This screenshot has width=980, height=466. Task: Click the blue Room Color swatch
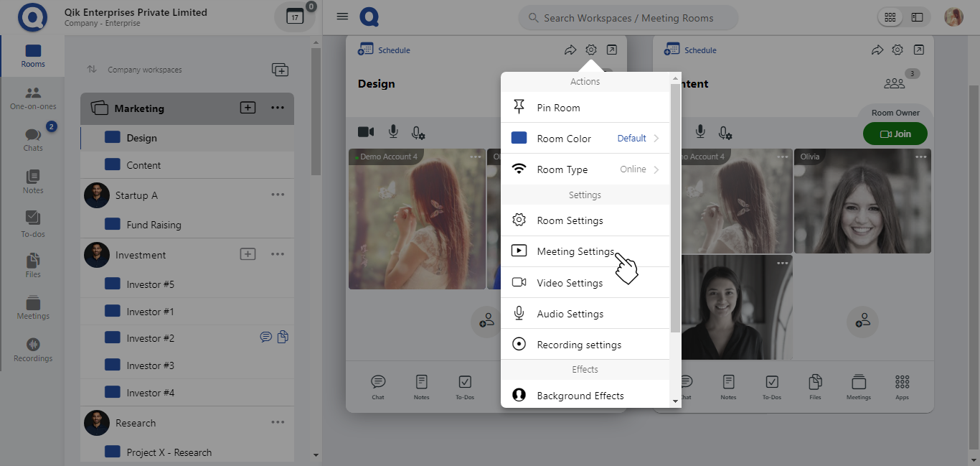point(519,139)
